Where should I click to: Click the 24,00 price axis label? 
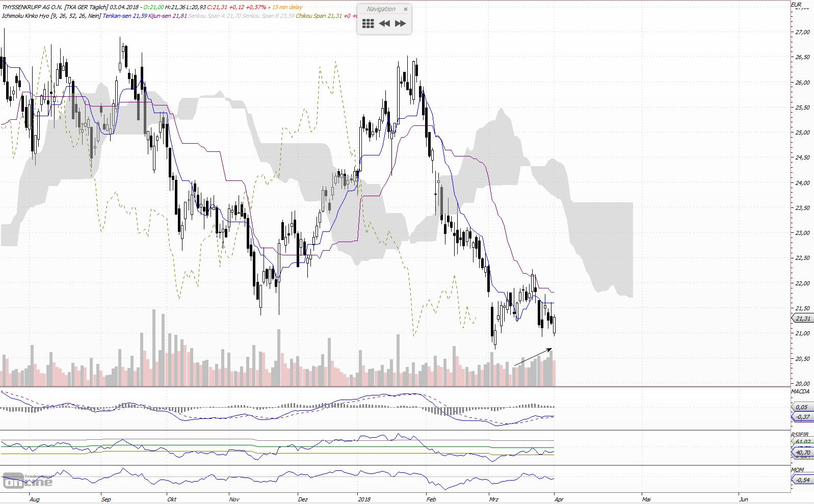(x=802, y=183)
